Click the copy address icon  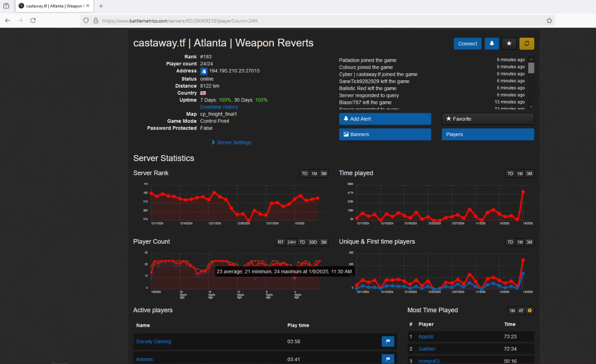tap(204, 71)
